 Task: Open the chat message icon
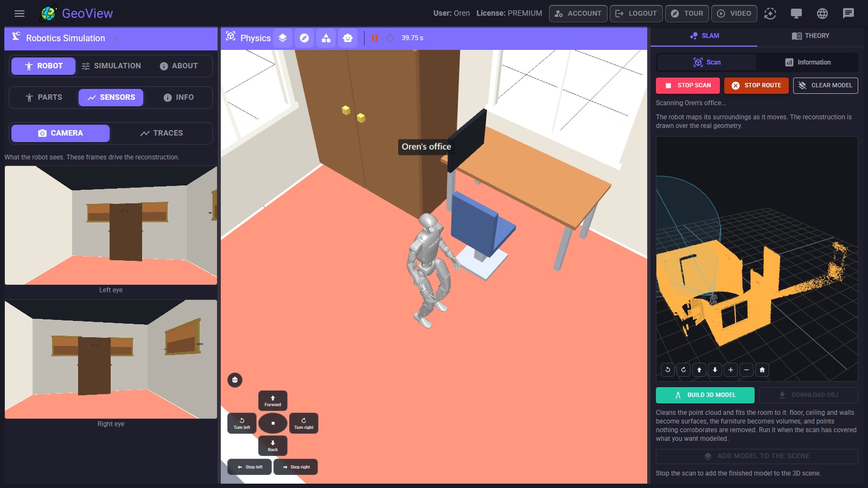click(848, 14)
